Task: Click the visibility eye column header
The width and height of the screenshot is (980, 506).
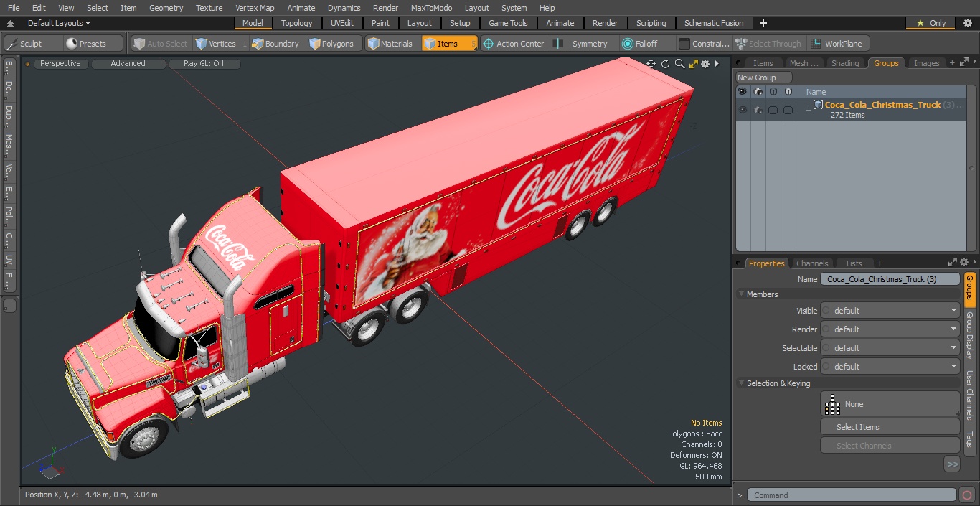Action: [743, 92]
